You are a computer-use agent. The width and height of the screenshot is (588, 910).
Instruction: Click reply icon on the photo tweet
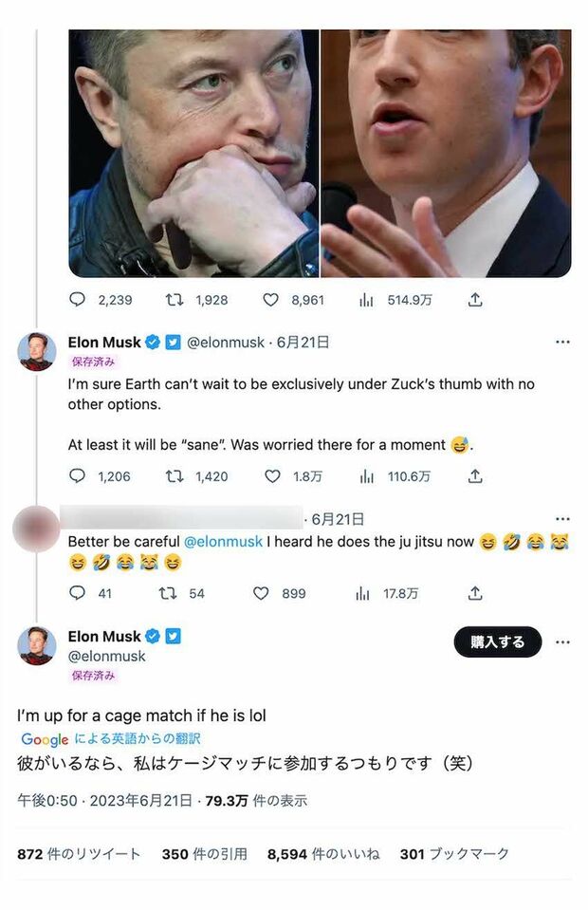77,300
